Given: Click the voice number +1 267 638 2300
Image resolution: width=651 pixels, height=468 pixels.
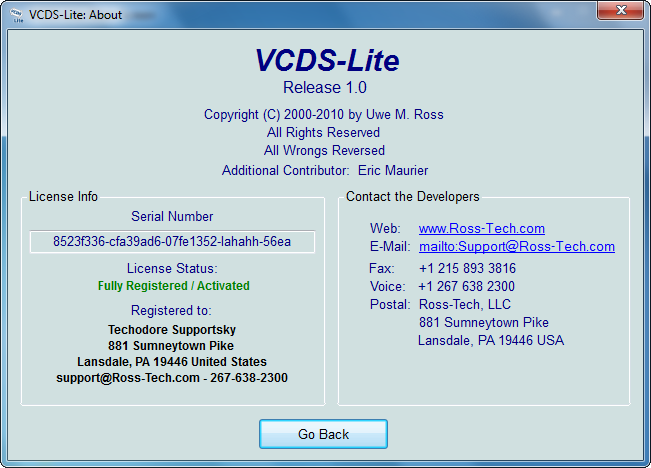Looking at the screenshot, I should click(x=467, y=287).
